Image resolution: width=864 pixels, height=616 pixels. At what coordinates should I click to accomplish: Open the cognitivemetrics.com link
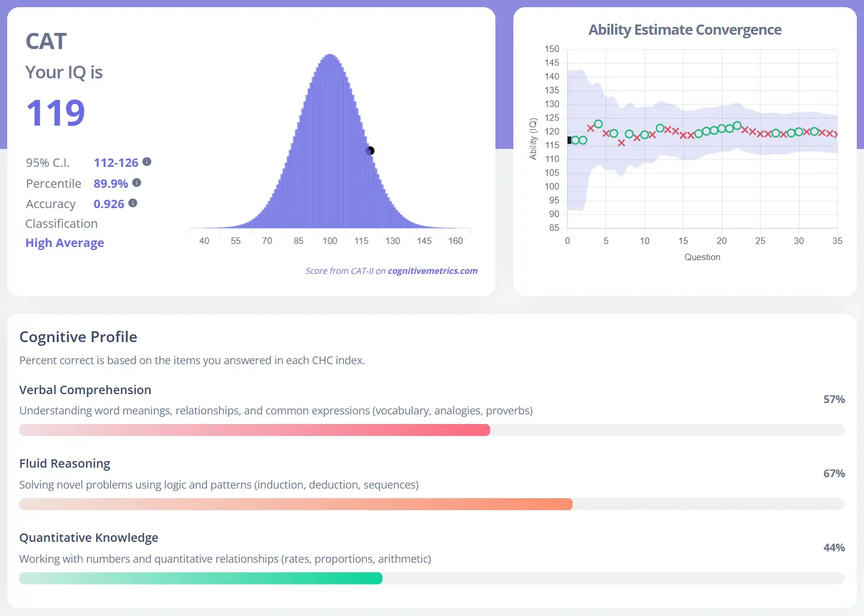(433, 271)
